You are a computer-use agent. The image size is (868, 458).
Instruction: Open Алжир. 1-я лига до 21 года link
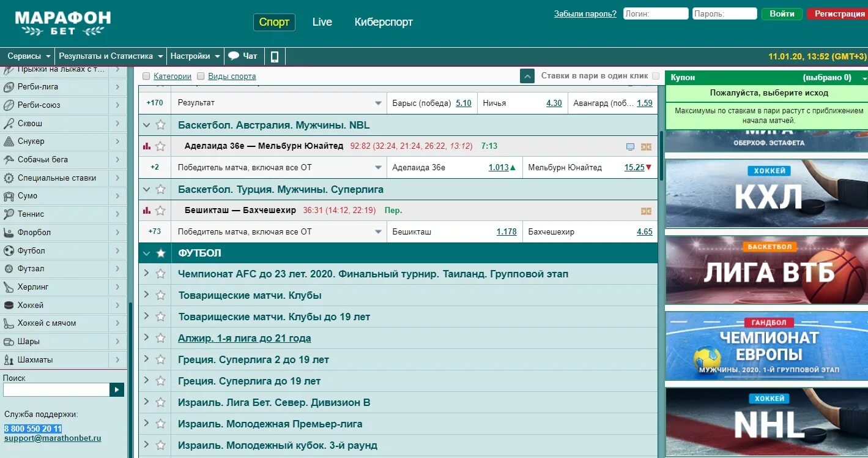pos(244,338)
